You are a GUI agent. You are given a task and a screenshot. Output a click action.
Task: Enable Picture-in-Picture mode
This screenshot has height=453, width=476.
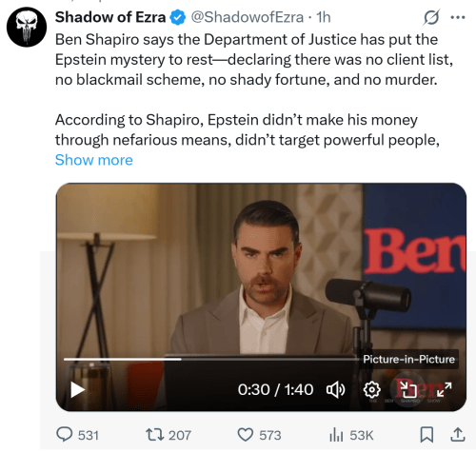(x=408, y=389)
